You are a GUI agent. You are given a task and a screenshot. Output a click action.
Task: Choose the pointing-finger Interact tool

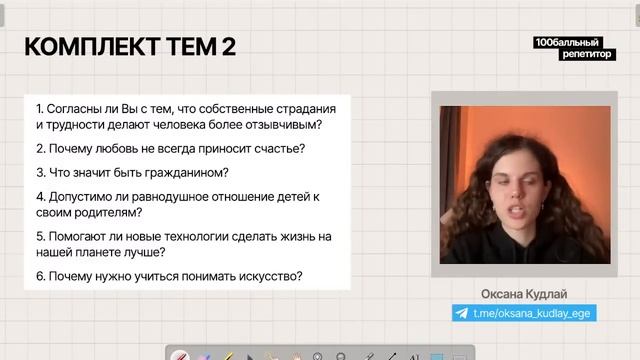click(x=272, y=357)
